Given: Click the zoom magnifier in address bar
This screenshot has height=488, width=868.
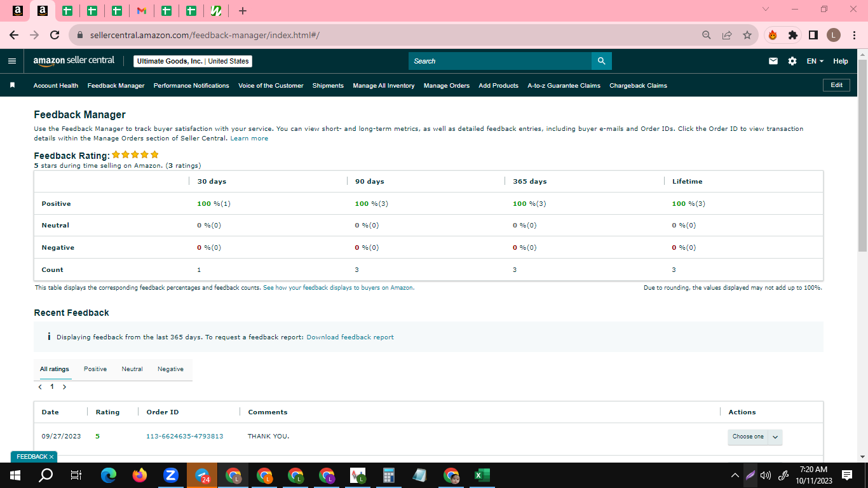Looking at the screenshot, I should (x=707, y=35).
